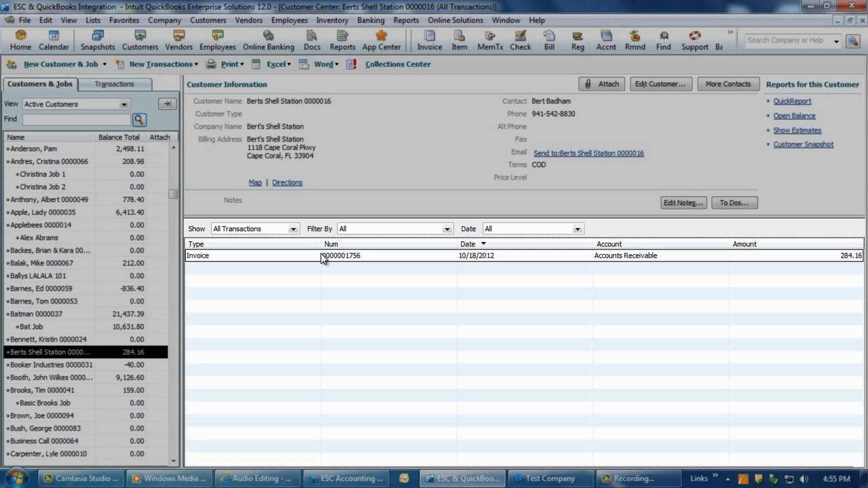Open the search box options dropdown arrow
This screenshot has height=488, width=868.
tap(836, 41)
